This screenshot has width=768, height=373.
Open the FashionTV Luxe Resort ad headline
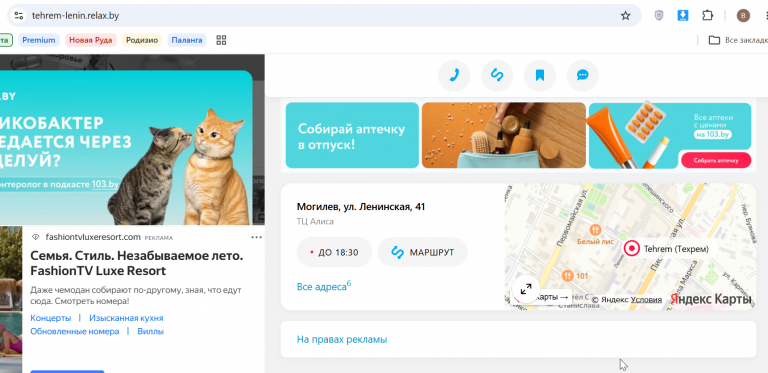pyautogui.click(x=137, y=263)
